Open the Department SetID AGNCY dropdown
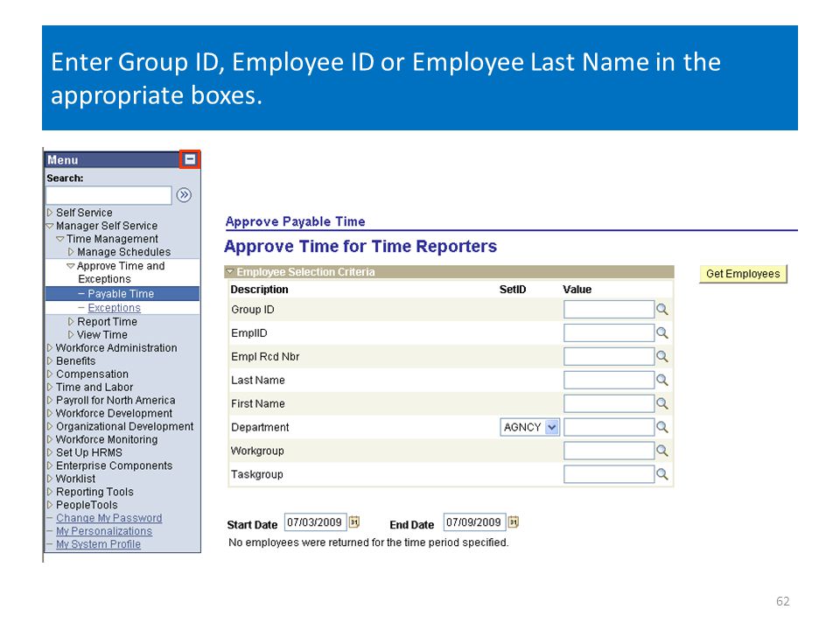The width and height of the screenshot is (840, 630). pos(530,427)
